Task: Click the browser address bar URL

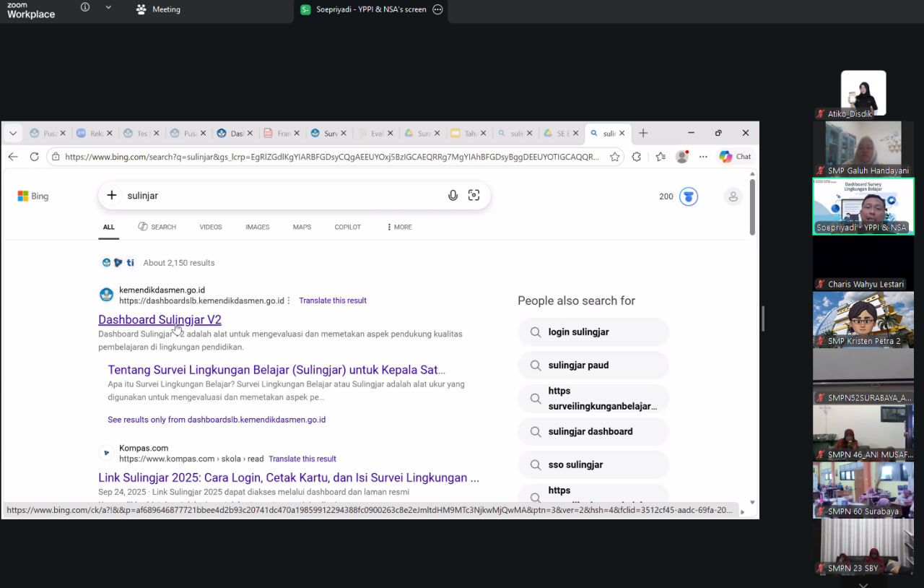Action: click(331, 157)
